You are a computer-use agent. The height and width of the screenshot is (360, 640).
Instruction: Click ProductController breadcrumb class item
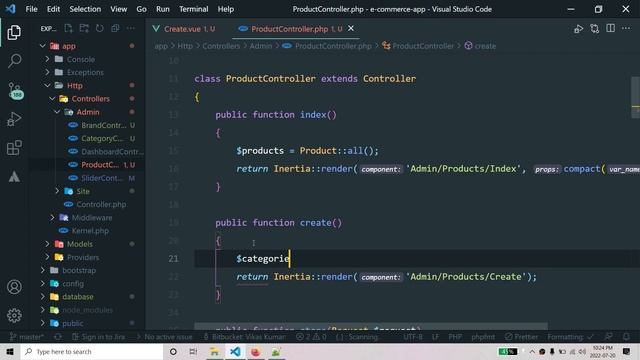point(418,46)
